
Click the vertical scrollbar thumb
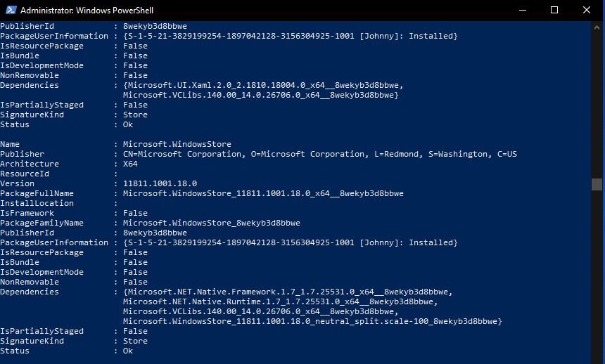click(x=597, y=184)
